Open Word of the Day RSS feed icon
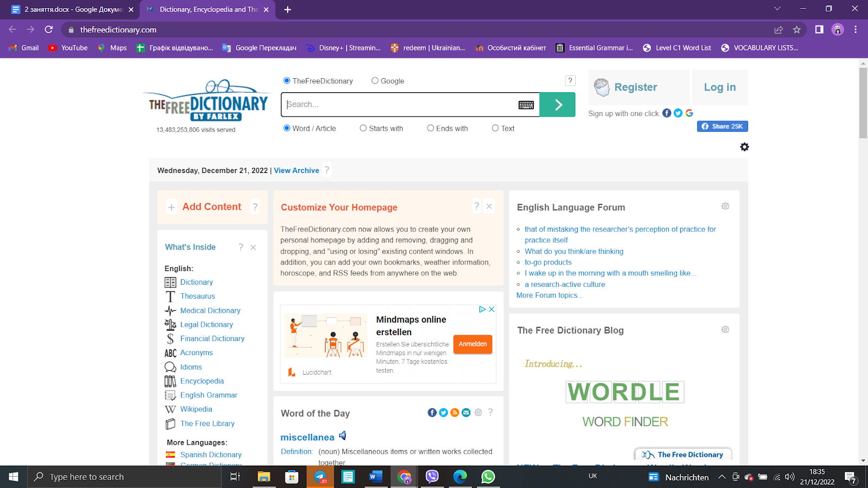Image resolution: width=868 pixels, height=488 pixels. tap(455, 413)
